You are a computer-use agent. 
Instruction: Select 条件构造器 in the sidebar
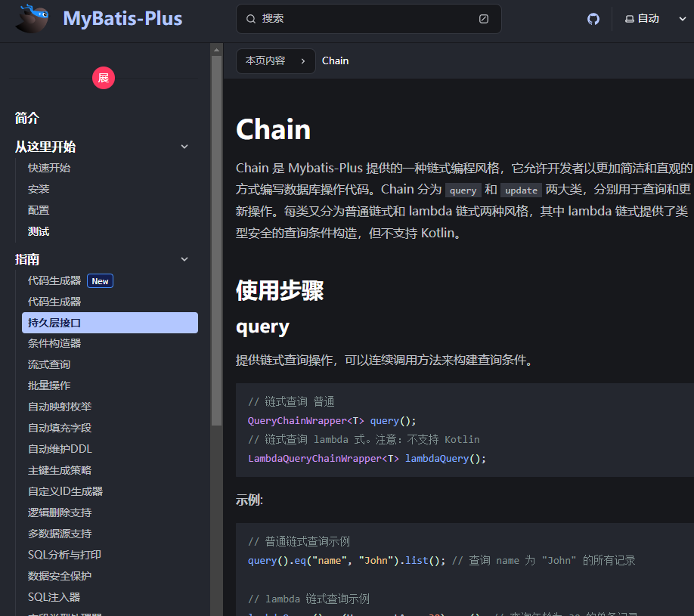[53, 342]
